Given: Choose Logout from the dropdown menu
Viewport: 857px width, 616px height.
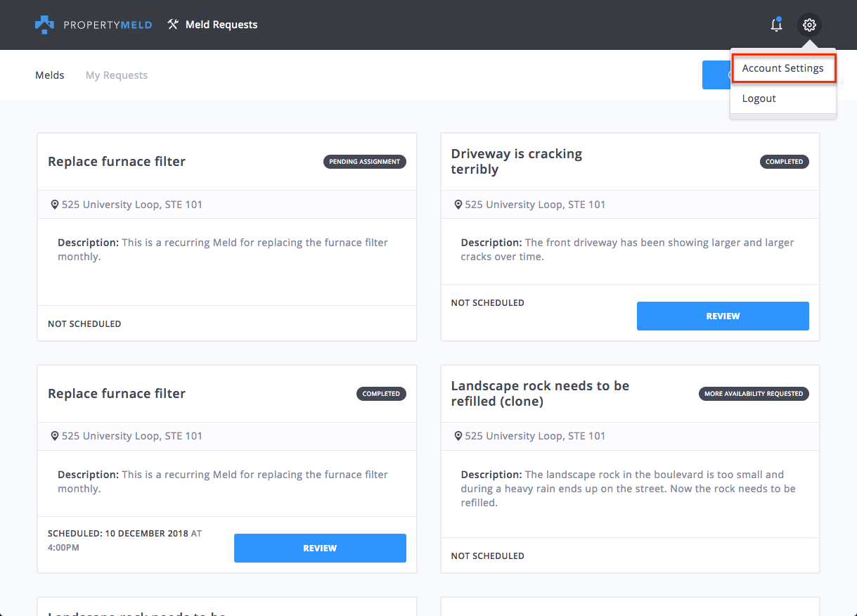Looking at the screenshot, I should click(759, 98).
